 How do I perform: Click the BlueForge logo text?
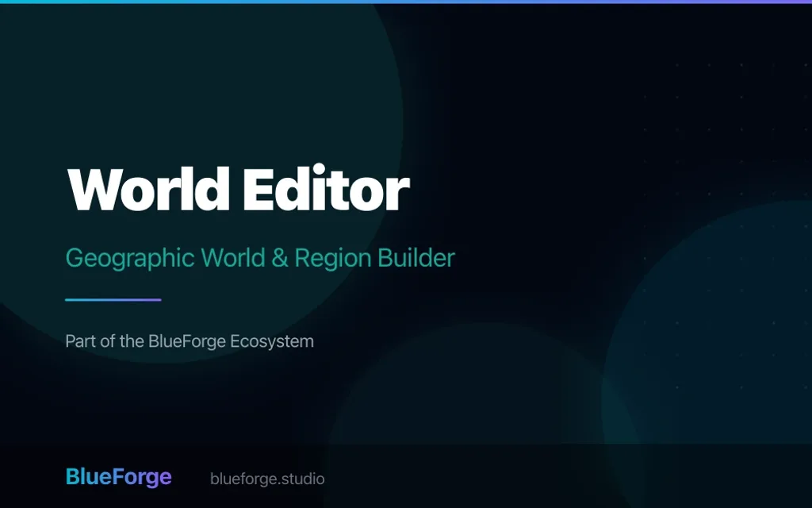click(x=119, y=477)
